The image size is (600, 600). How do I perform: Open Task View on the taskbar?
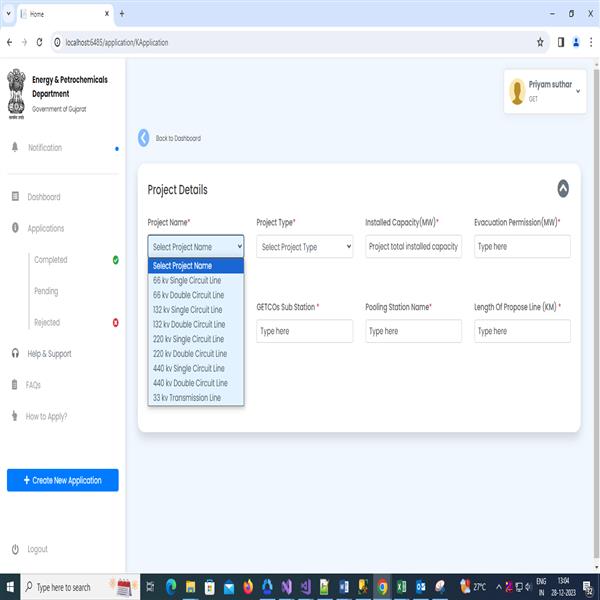(x=150, y=587)
